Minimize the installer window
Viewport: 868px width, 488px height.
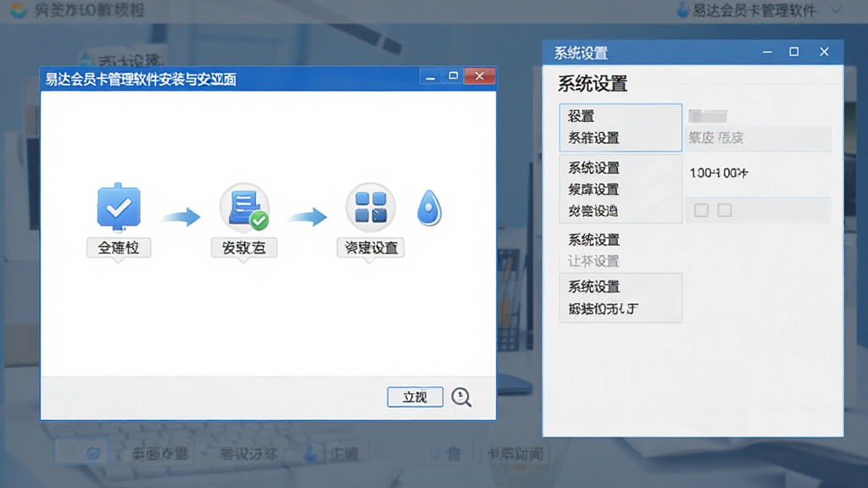430,76
